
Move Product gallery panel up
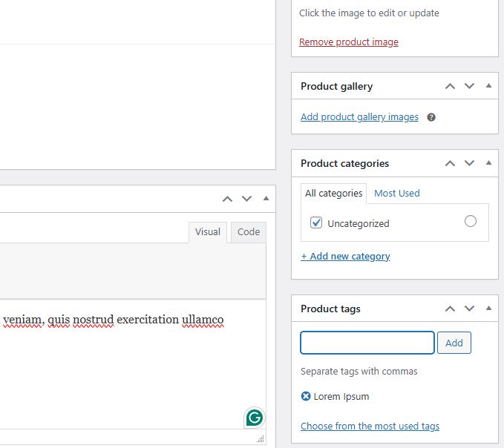pos(450,86)
